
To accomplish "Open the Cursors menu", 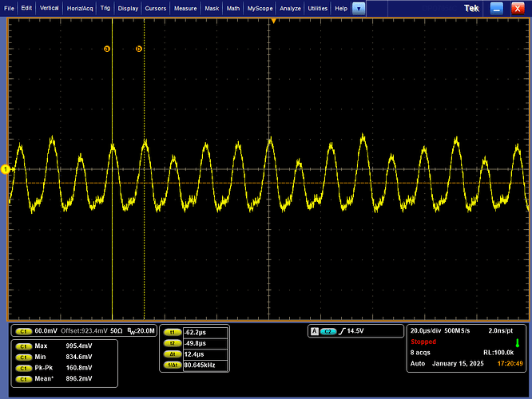I will 156,8.
